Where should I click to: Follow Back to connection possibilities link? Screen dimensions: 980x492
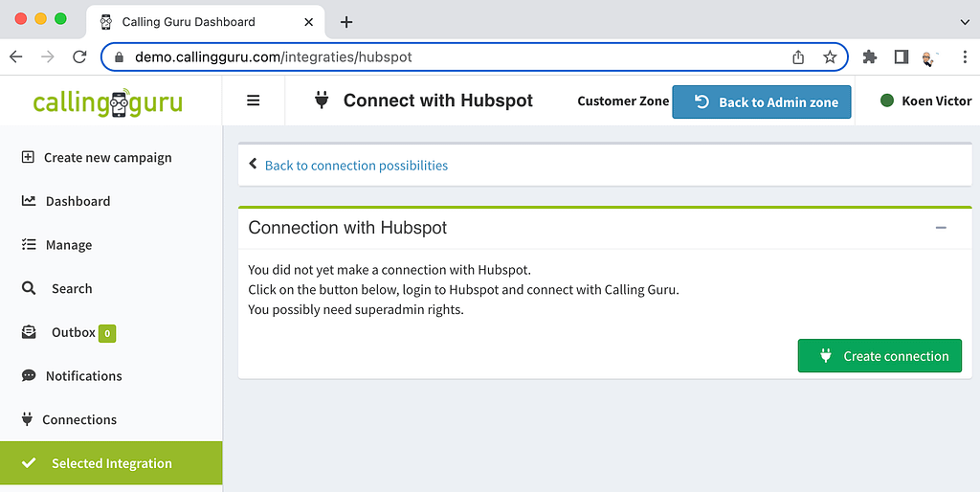coord(356,166)
